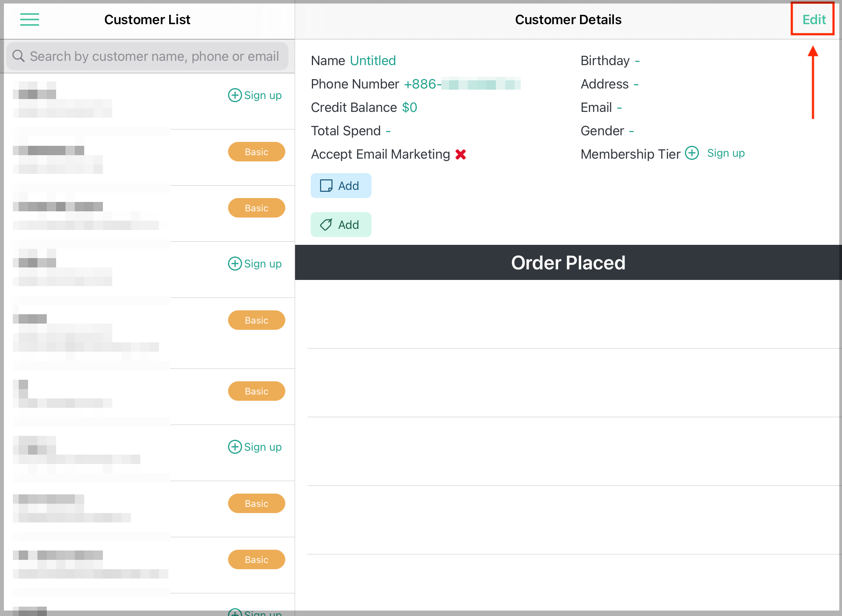
Task: Click the second Basic badge in list
Action: (256, 208)
